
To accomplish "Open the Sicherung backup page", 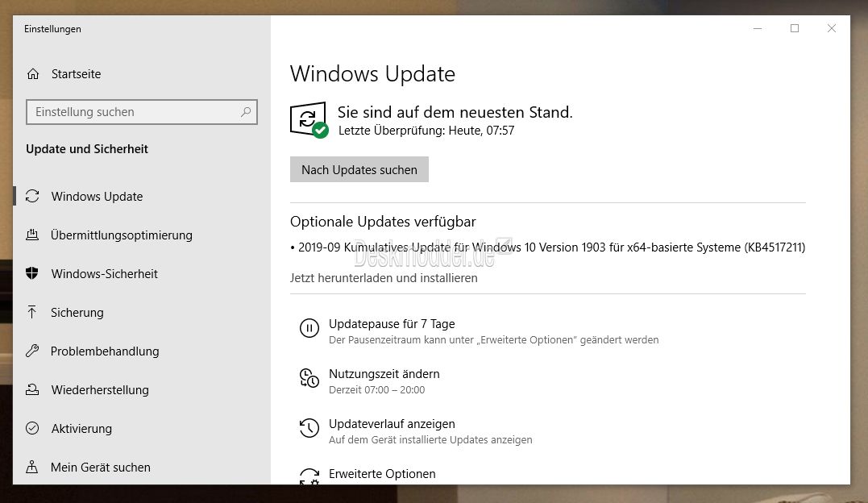I will (x=77, y=313).
